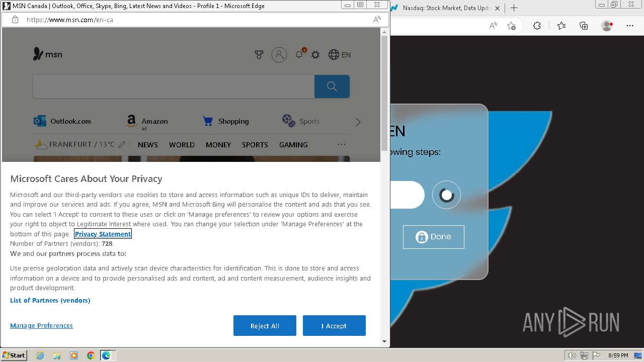Image resolution: width=644 pixels, height=362 pixels.
Task: Click the 8:59 PM clock
Action: (x=618, y=355)
